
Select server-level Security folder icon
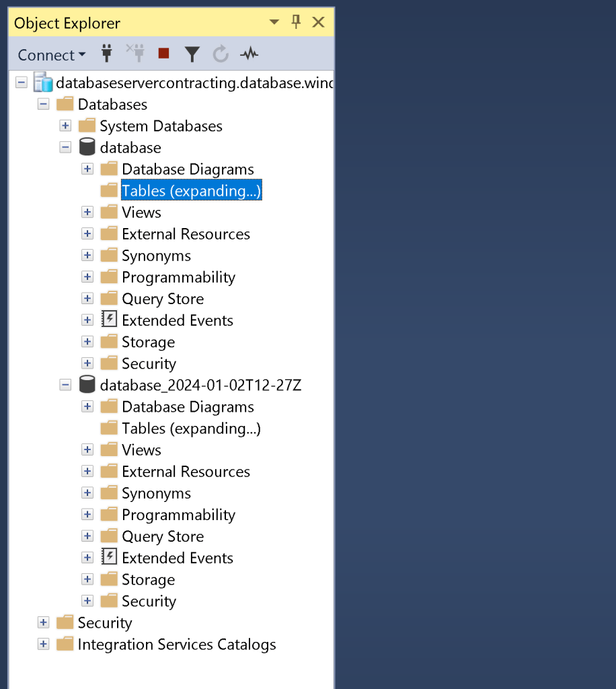tap(65, 622)
